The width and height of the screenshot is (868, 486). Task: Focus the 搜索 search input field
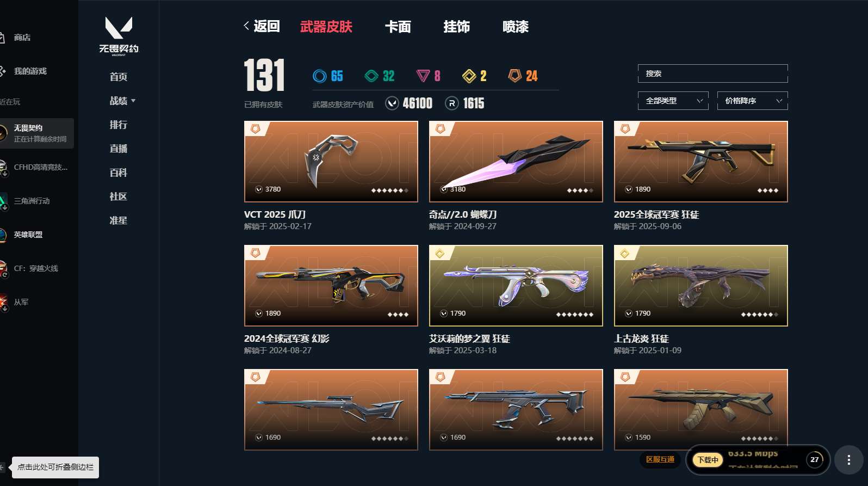713,73
